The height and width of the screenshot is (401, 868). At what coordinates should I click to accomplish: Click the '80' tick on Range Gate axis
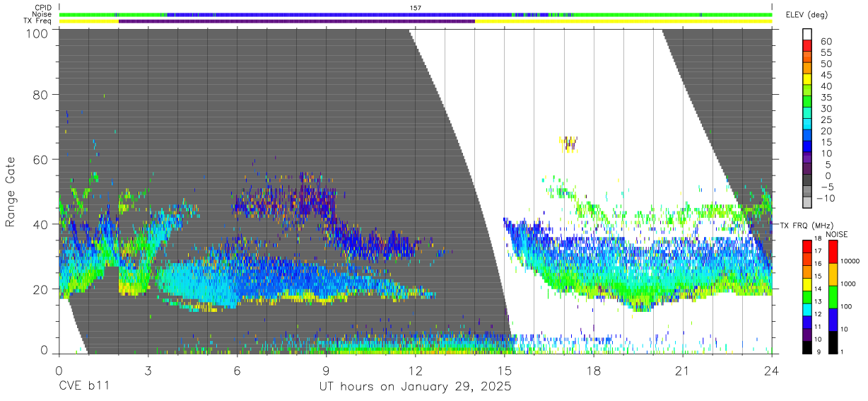point(40,95)
